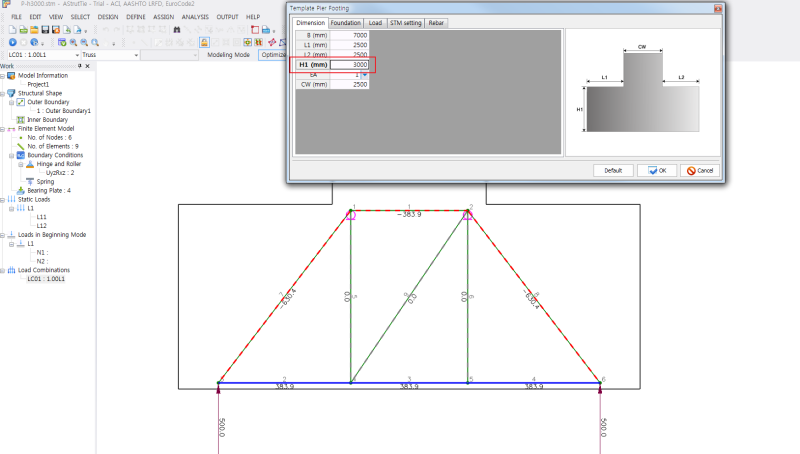
Task: Click the blue Run analysis play icon
Action: tap(13, 42)
